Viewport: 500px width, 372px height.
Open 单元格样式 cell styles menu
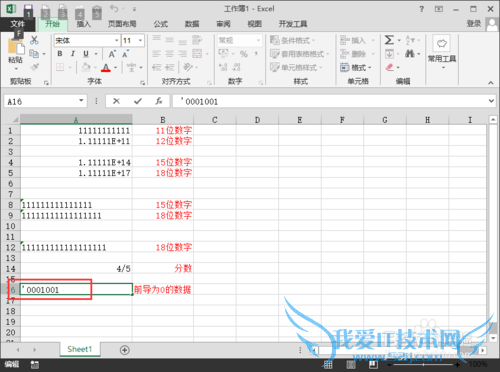tap(296, 68)
